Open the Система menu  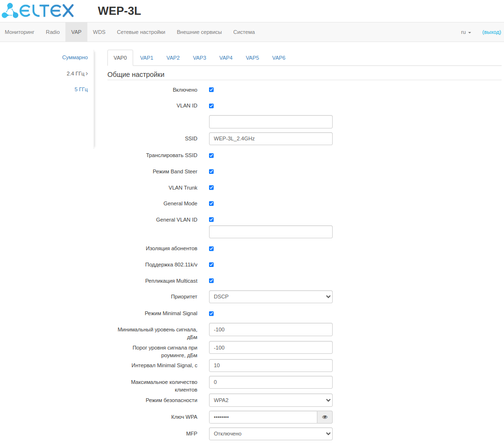pyautogui.click(x=244, y=32)
